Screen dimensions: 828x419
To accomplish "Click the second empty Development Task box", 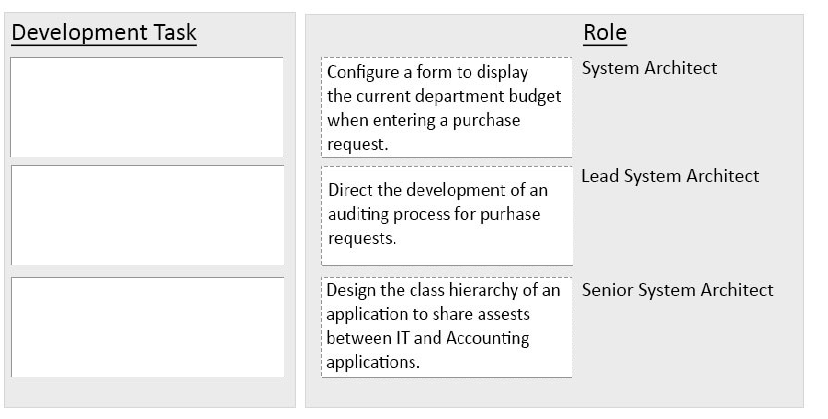I will click(x=147, y=215).
